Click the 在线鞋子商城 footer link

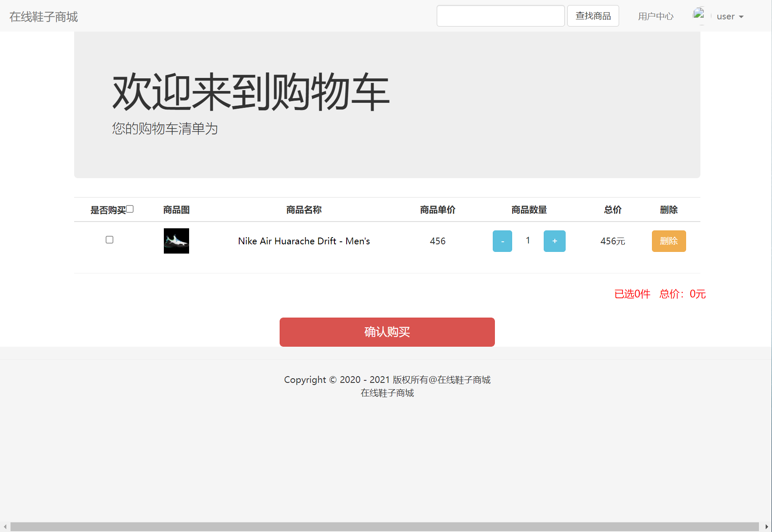pos(387,393)
